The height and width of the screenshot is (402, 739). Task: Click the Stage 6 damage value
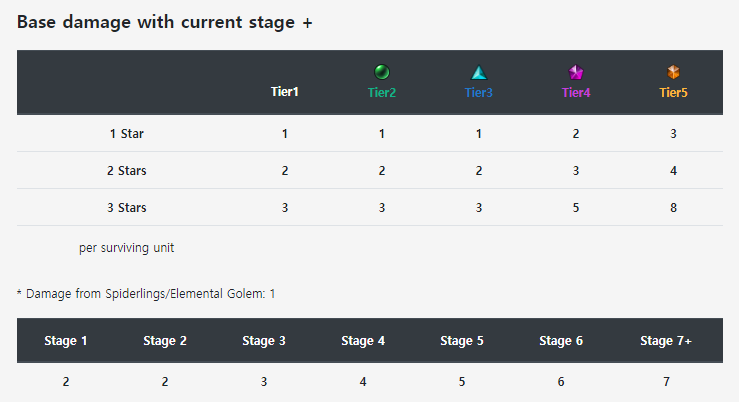[561, 382]
